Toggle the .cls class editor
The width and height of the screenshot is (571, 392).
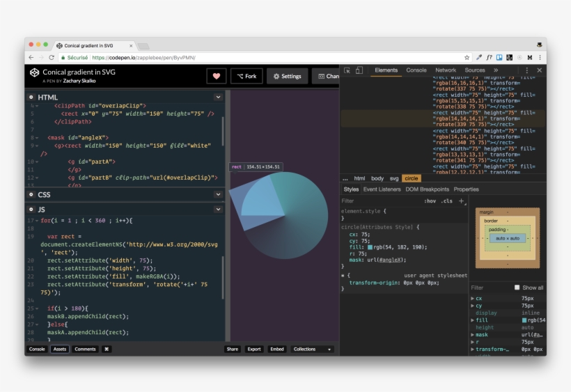pyautogui.click(x=446, y=201)
